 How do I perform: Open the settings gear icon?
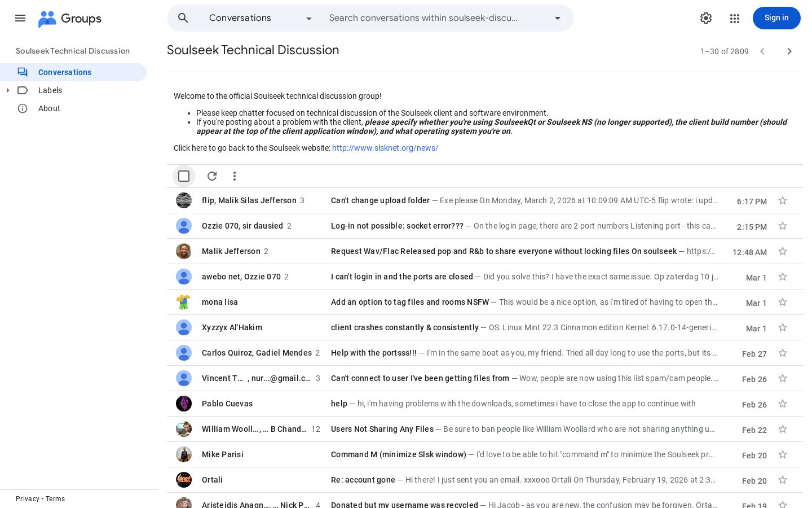tap(706, 18)
